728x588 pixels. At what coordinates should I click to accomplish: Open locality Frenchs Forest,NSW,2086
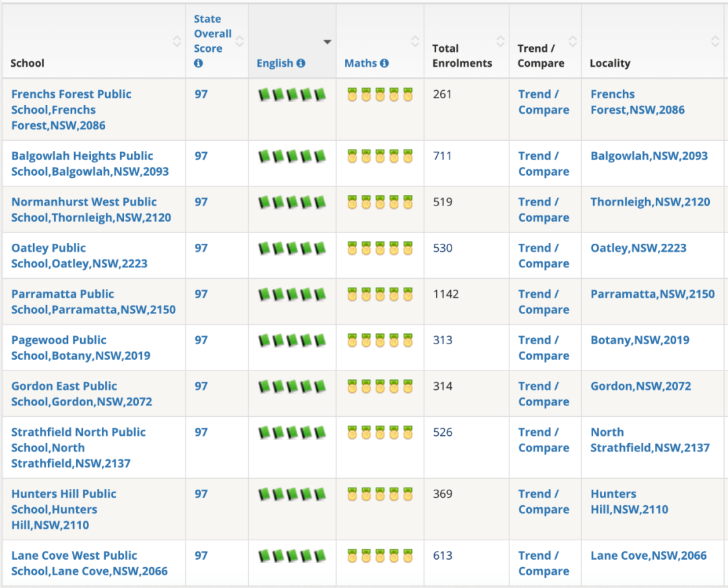[638, 102]
